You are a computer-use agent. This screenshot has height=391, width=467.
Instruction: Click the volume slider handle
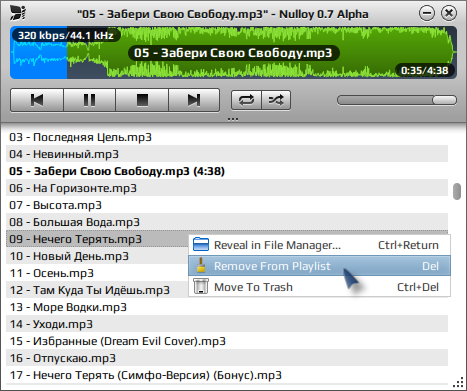click(x=444, y=100)
